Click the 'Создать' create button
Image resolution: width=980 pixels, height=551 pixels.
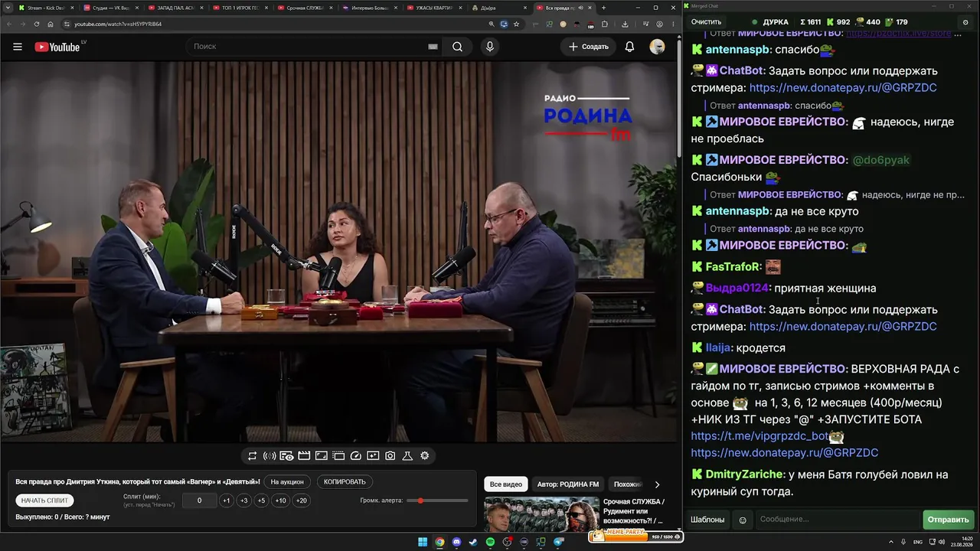pyautogui.click(x=589, y=47)
